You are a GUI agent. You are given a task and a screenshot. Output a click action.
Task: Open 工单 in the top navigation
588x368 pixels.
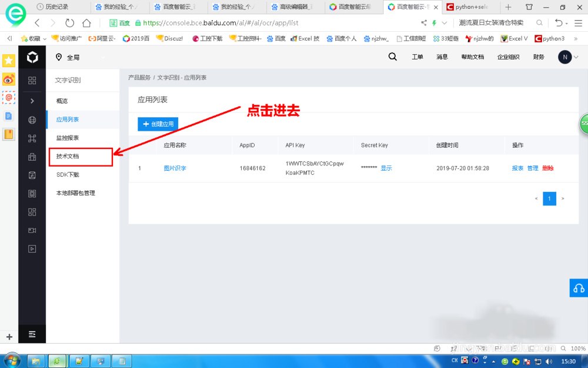pos(417,57)
